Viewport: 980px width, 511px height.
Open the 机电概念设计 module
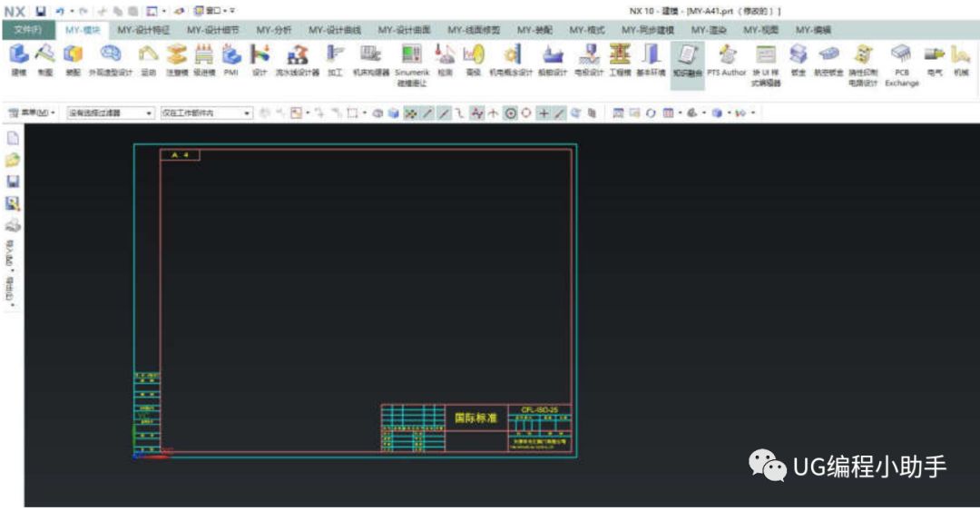(511, 60)
